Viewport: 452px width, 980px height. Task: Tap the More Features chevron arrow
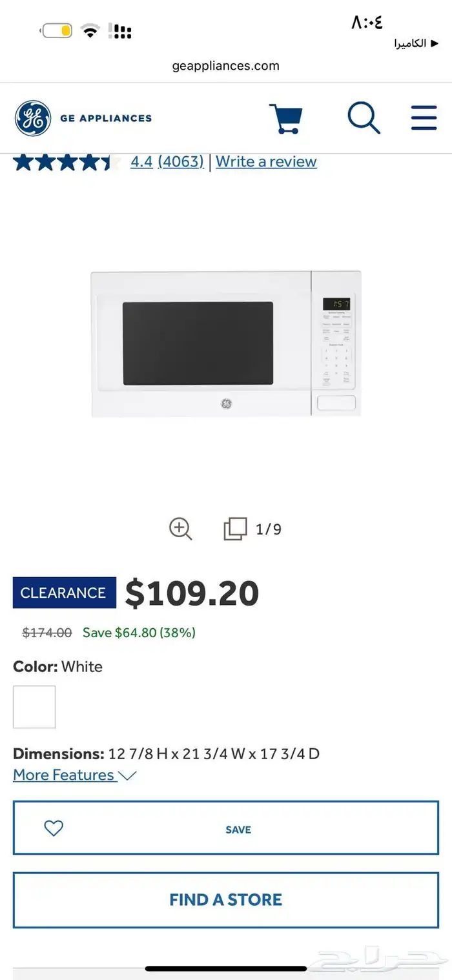tap(128, 775)
